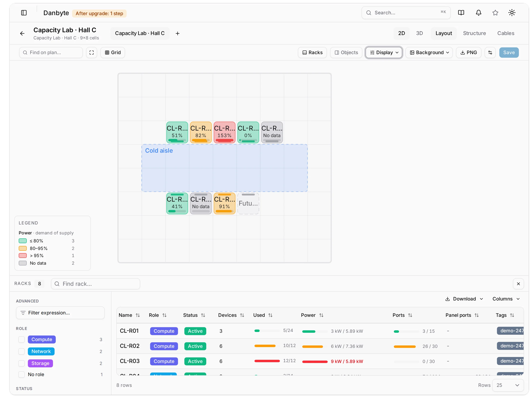
Task: Sort table by Panel ports arrows
Action: [477, 315]
